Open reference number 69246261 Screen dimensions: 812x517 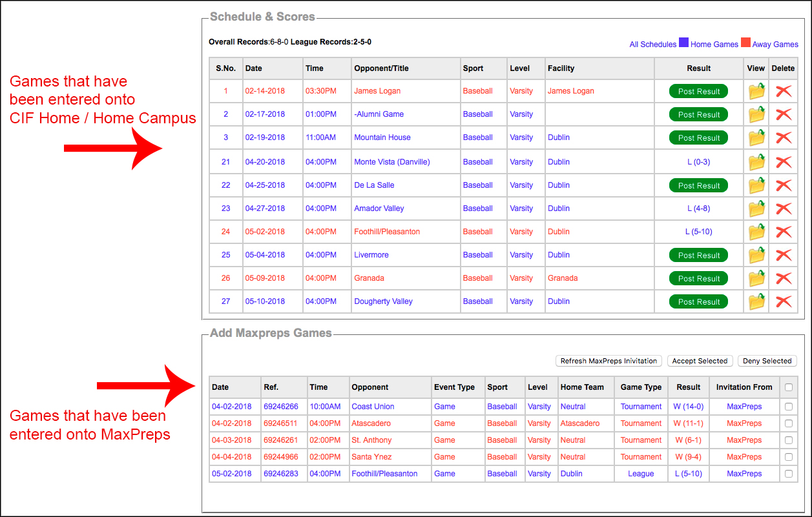point(281,440)
